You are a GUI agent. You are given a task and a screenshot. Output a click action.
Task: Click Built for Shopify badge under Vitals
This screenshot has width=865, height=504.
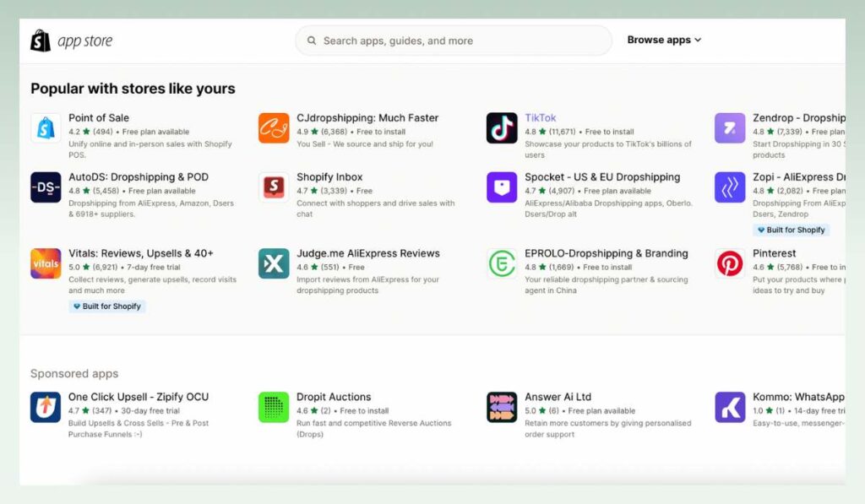point(107,306)
